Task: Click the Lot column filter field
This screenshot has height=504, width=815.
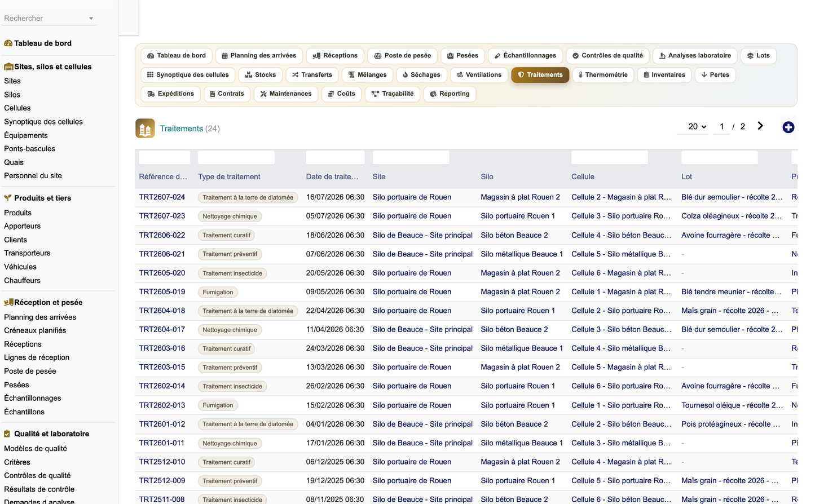Action: tap(720, 157)
